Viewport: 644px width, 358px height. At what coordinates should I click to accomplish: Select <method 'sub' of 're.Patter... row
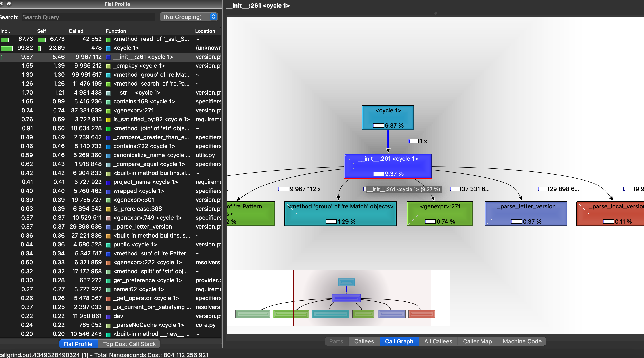(110, 253)
